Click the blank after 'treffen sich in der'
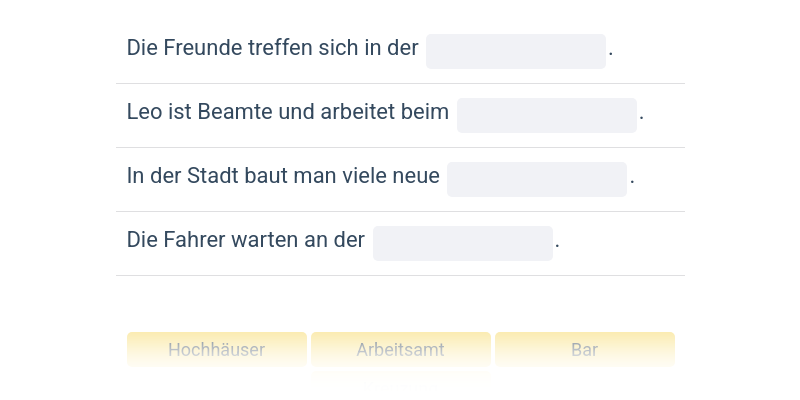This screenshot has width=800, height=400. tap(515, 51)
